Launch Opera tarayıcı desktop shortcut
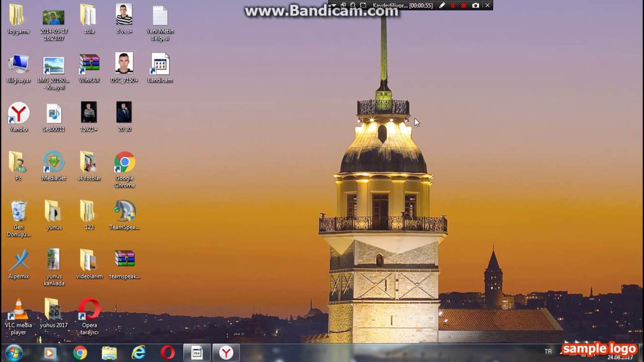The height and width of the screenshot is (362, 644). click(x=89, y=317)
